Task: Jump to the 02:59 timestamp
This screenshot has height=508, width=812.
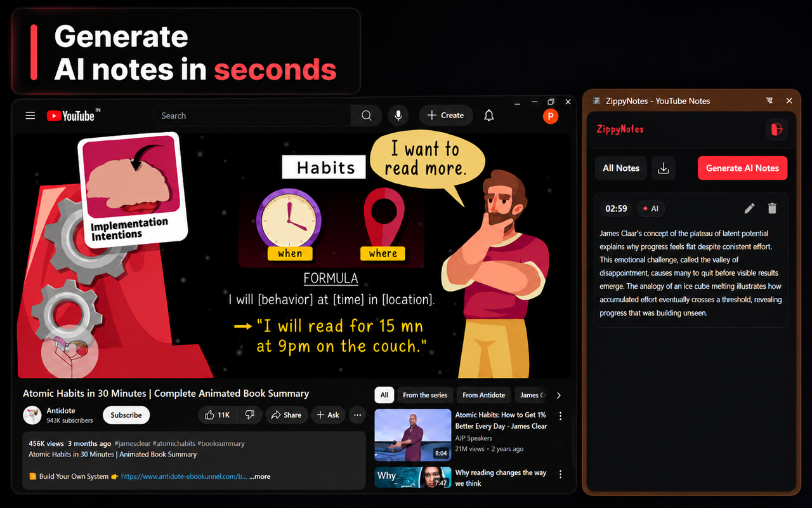Action: tap(616, 208)
